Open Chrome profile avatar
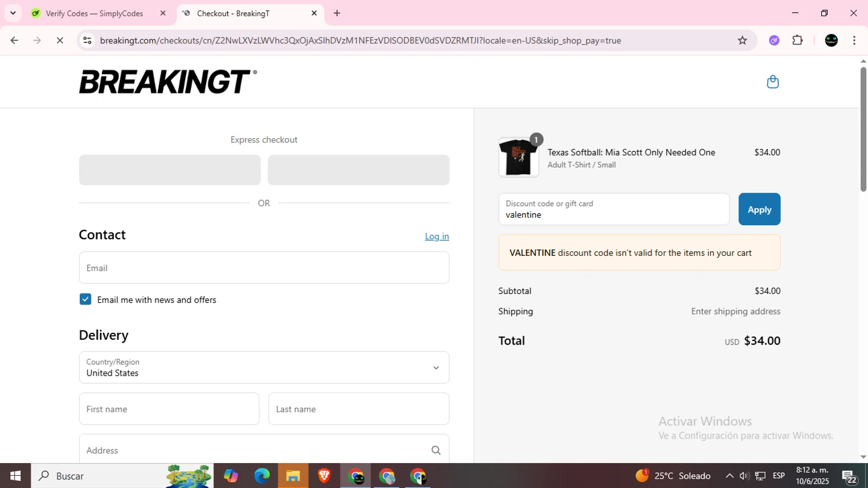 [832, 41]
